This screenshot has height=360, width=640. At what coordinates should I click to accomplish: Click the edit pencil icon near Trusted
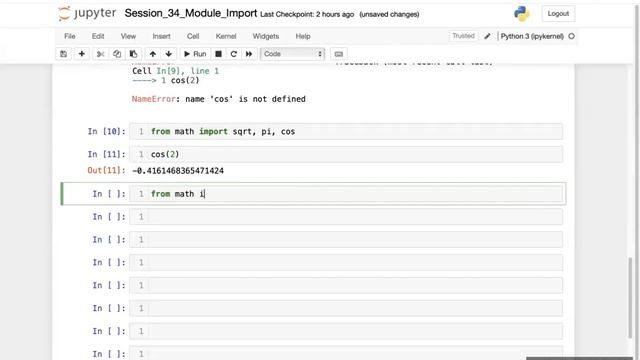point(487,36)
